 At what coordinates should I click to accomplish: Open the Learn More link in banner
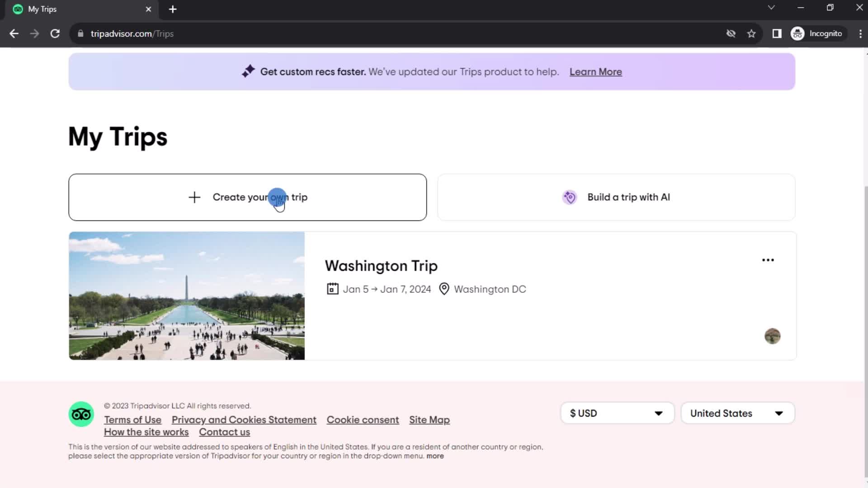pos(596,71)
